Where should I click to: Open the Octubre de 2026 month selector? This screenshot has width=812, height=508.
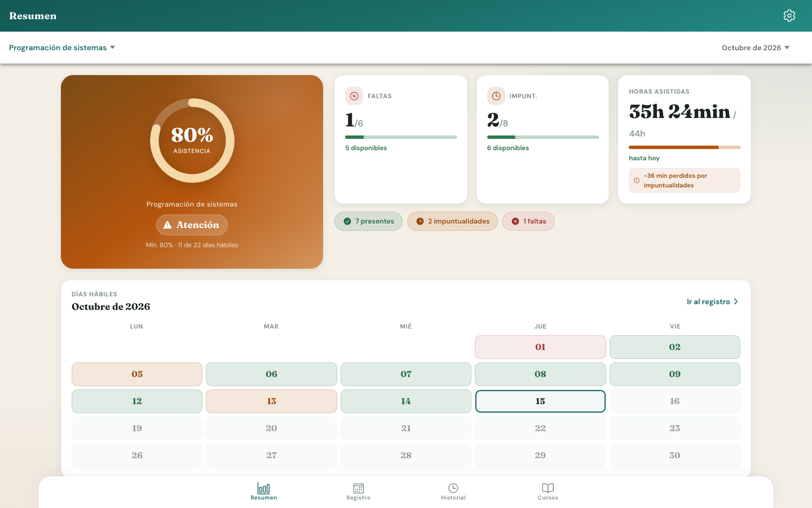[756, 47]
